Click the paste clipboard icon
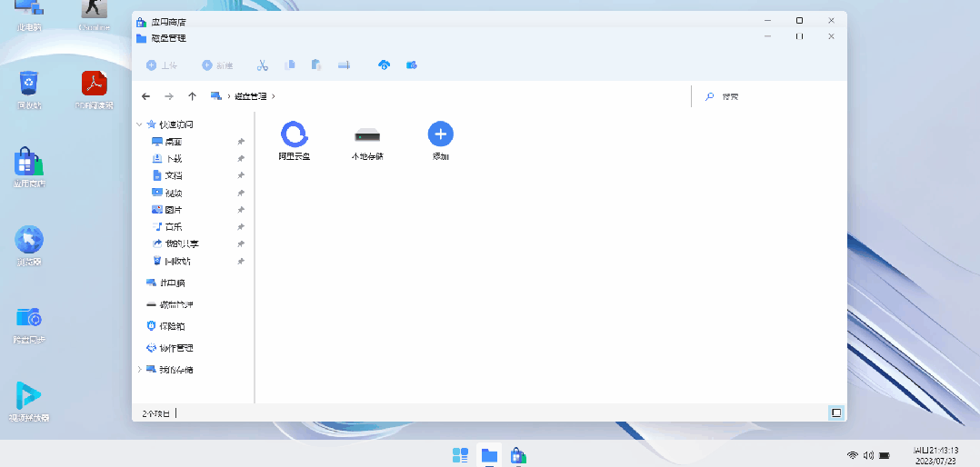This screenshot has height=467, width=980. 316,65
